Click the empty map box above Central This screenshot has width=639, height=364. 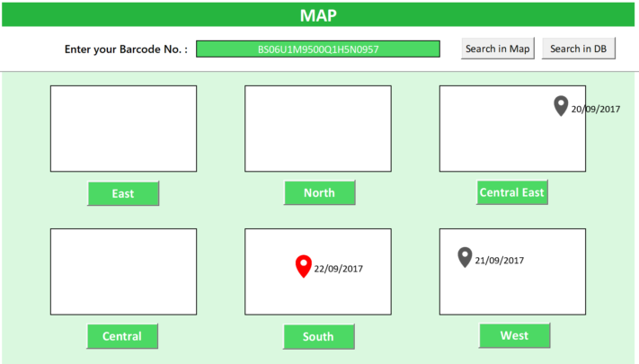tap(123, 271)
